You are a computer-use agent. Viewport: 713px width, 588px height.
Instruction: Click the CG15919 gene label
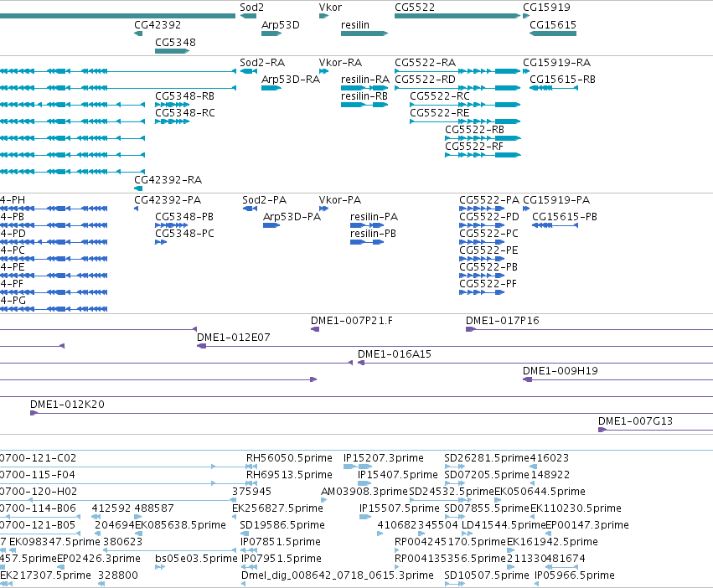tap(546, 8)
